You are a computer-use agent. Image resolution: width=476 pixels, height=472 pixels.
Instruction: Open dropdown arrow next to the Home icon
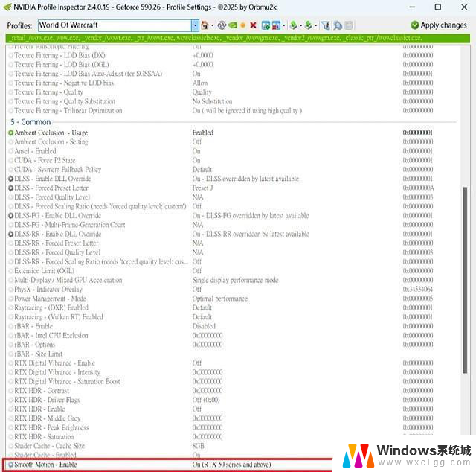tap(212, 25)
